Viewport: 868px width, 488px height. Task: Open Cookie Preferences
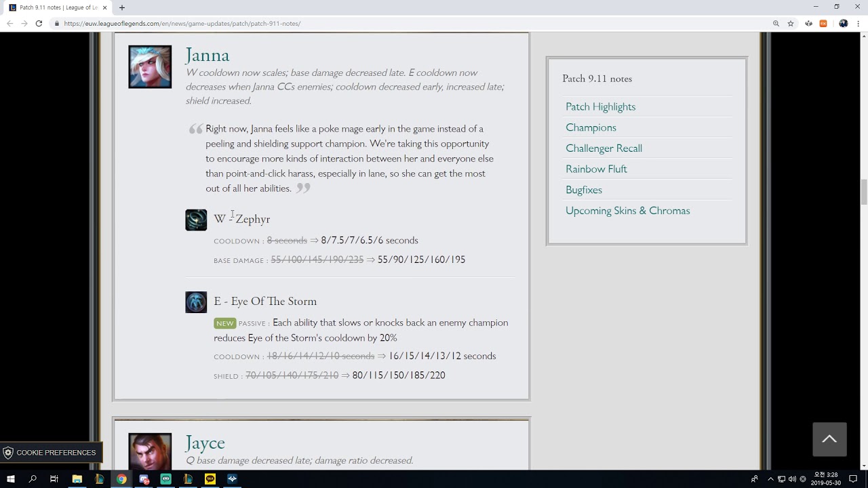[x=50, y=453]
